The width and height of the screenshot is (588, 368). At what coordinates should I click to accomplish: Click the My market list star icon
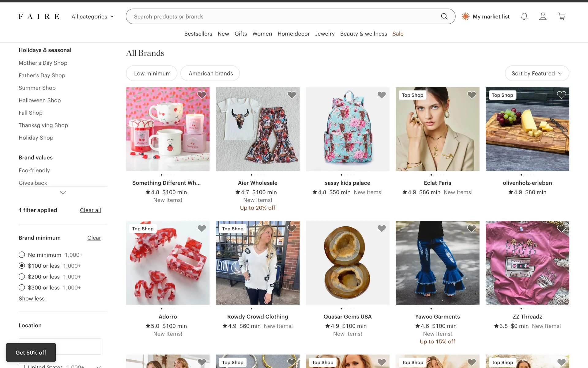coord(466,17)
